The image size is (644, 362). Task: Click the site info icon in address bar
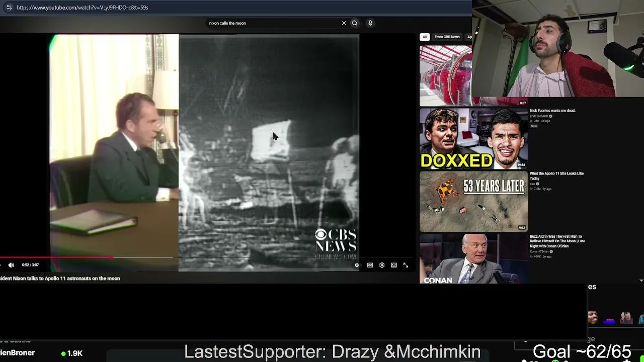pos(9,8)
